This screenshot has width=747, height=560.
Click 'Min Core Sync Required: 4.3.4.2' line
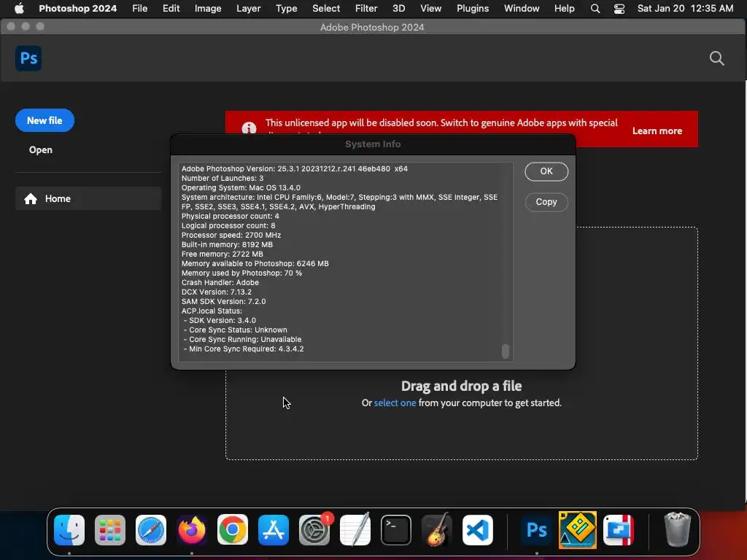[244, 349]
